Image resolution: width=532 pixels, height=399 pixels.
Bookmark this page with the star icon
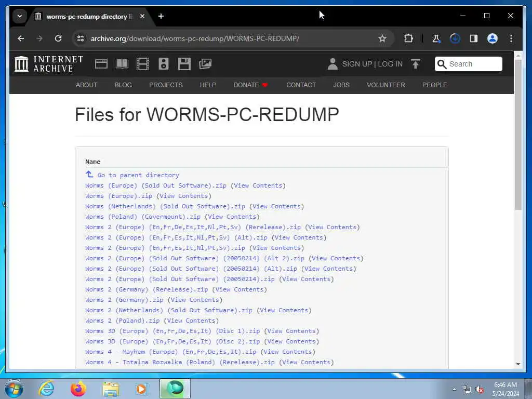(x=382, y=38)
